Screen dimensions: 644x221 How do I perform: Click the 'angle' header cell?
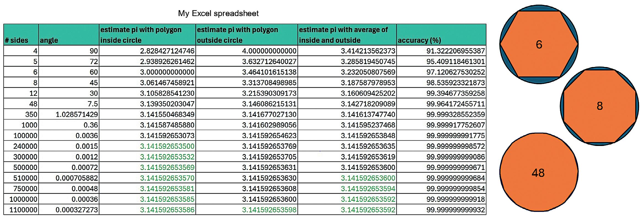(x=69, y=35)
